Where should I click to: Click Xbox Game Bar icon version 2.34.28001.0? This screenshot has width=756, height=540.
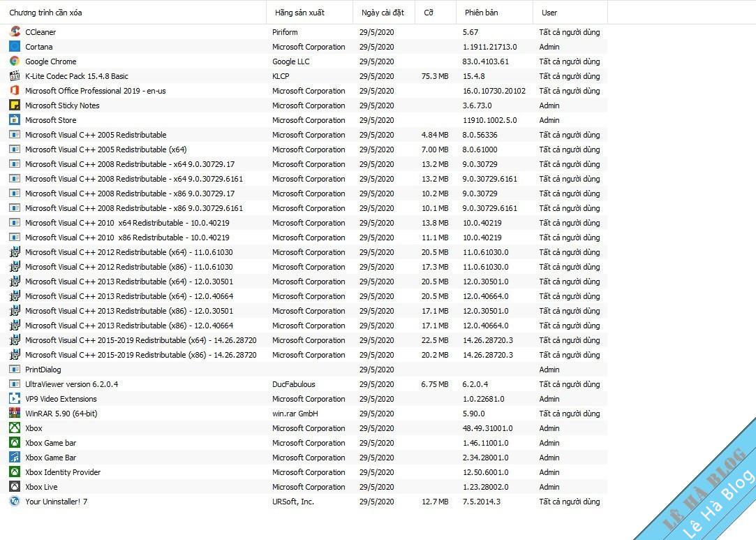pyautogui.click(x=15, y=458)
